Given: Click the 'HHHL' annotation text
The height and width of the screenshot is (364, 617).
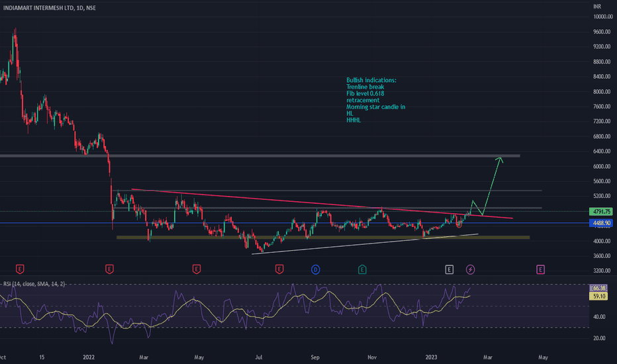Looking at the screenshot, I should [354, 120].
